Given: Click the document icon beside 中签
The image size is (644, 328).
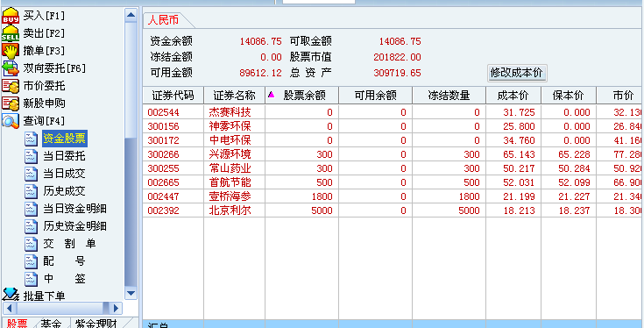Looking at the screenshot, I should [32, 279].
